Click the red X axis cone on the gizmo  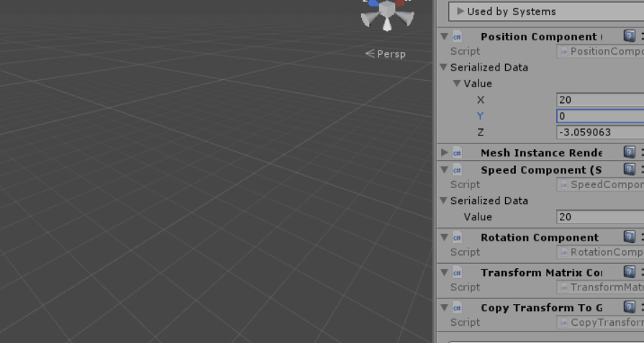(399, 2)
